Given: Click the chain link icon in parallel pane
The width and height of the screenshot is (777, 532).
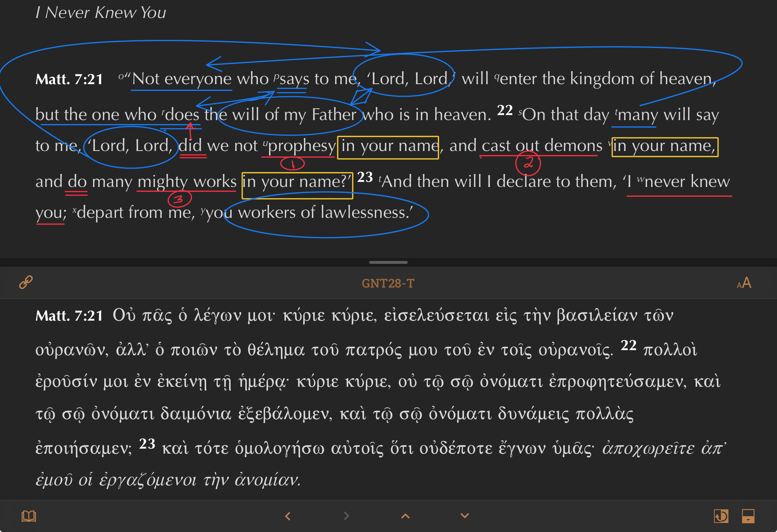Looking at the screenshot, I should (x=26, y=283).
